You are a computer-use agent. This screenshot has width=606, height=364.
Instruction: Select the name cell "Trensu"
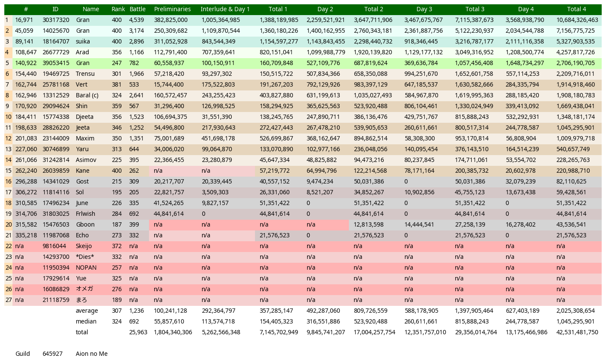85,74
